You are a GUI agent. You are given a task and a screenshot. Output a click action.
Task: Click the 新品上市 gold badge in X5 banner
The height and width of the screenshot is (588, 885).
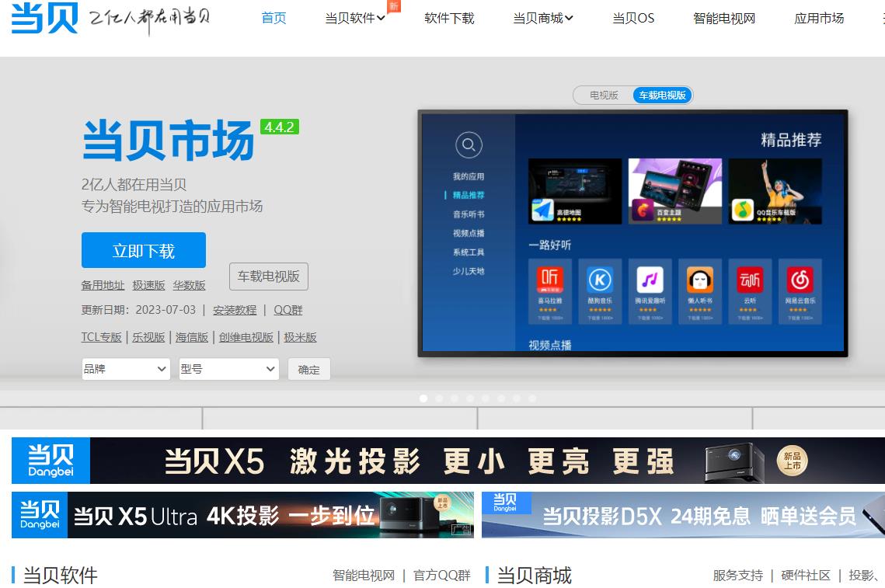pos(793,461)
